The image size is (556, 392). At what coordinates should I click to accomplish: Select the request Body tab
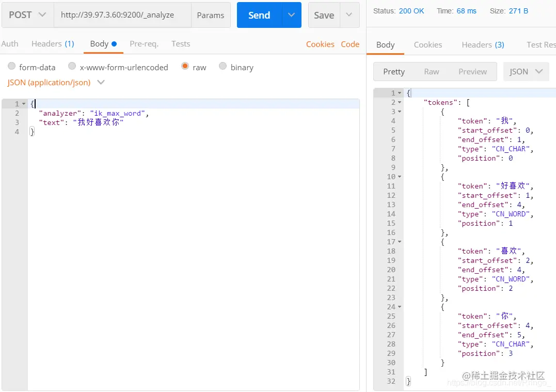tap(103, 43)
